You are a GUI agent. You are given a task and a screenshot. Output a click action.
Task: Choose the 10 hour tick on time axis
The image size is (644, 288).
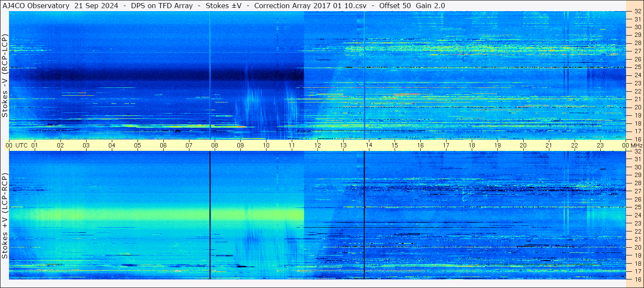coord(266,145)
